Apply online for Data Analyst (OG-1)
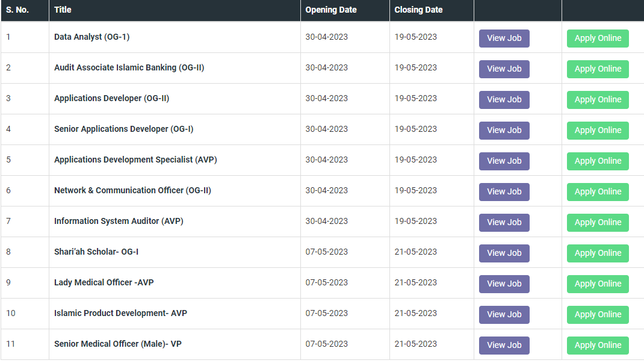 pos(598,38)
